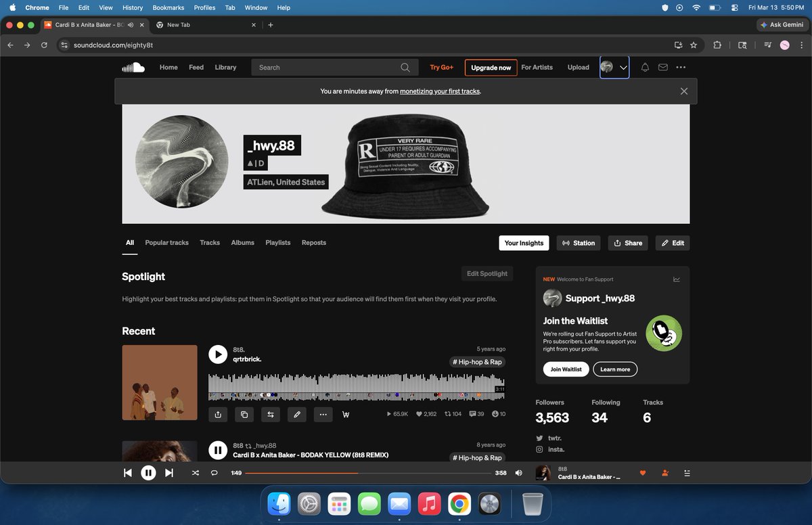Image resolution: width=812 pixels, height=525 pixels.
Task: Open the qrtrbrick. track artwork
Action: (160, 382)
